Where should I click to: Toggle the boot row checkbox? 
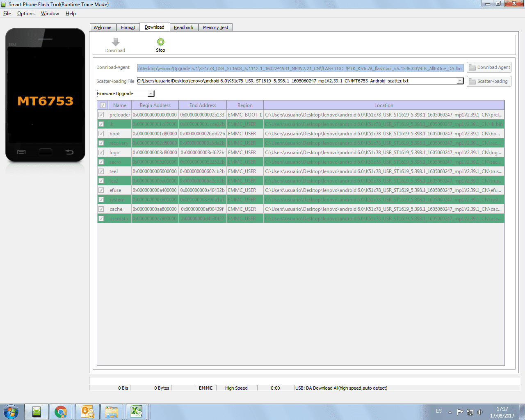click(101, 134)
